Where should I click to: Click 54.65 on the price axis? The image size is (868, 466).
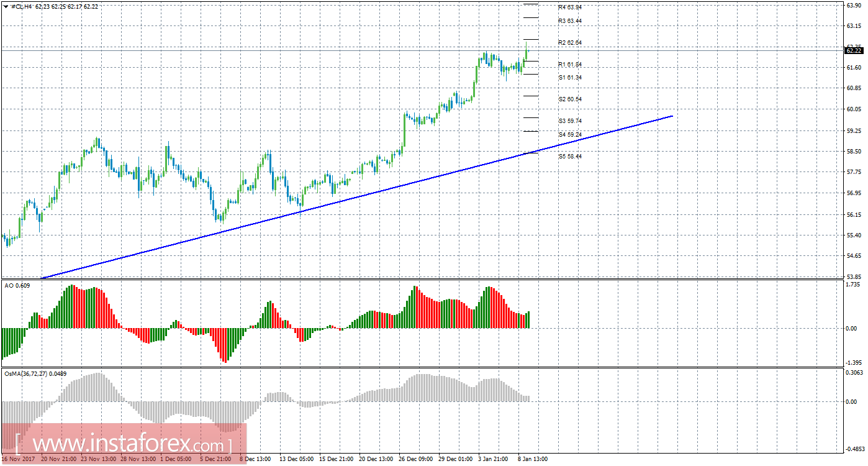(854, 256)
